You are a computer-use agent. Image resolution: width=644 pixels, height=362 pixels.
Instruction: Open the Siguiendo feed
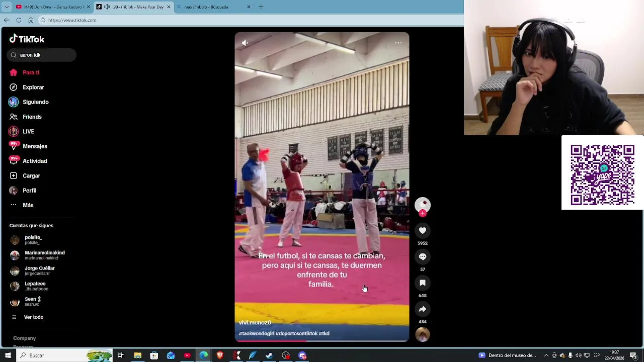click(29, 102)
